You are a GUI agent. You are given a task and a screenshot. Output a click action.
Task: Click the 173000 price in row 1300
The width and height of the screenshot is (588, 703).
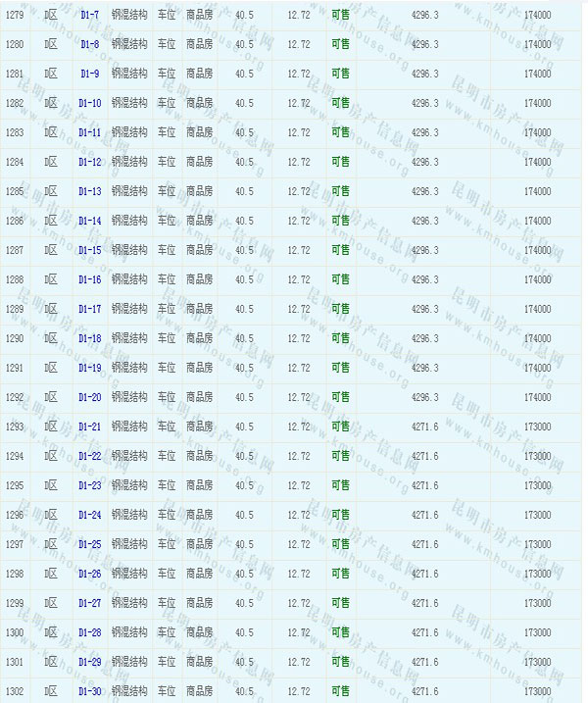[x=537, y=632]
